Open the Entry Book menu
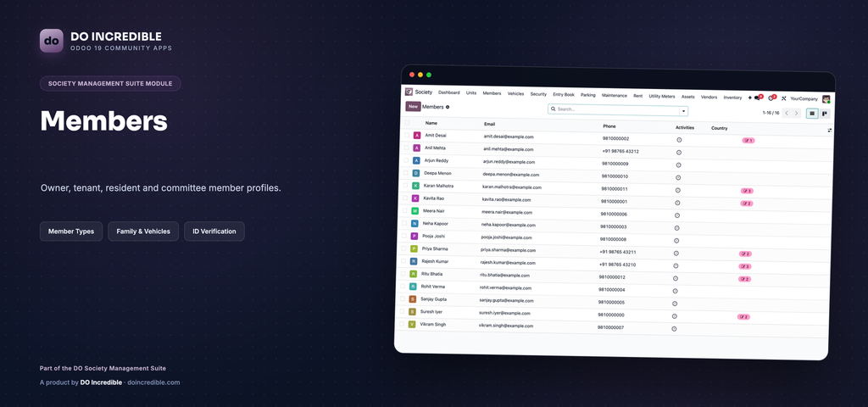868x407 pixels. pyautogui.click(x=564, y=95)
